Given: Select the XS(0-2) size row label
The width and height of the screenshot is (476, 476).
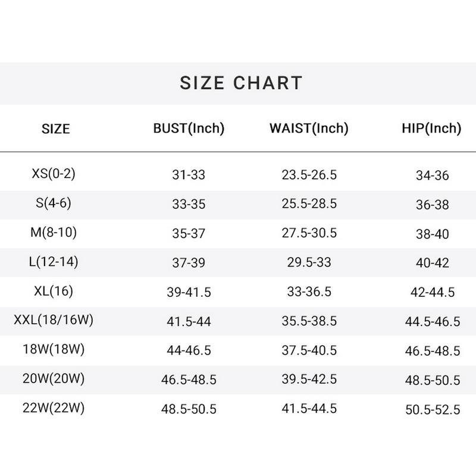Looking at the screenshot, I should [x=54, y=174].
